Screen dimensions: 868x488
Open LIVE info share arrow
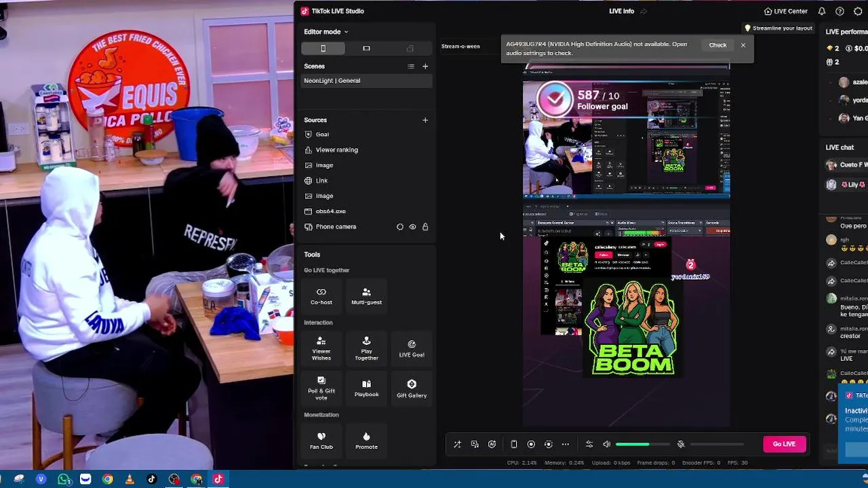(644, 12)
